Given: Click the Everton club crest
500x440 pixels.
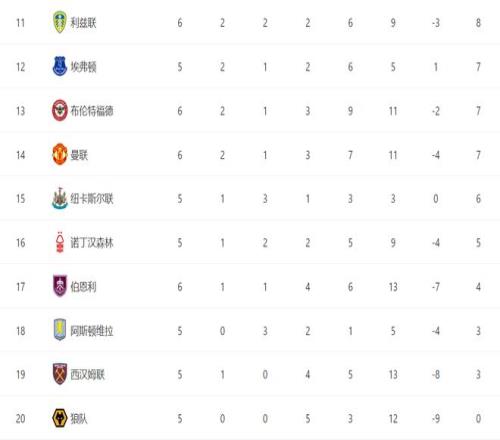Looking at the screenshot, I should point(60,66).
